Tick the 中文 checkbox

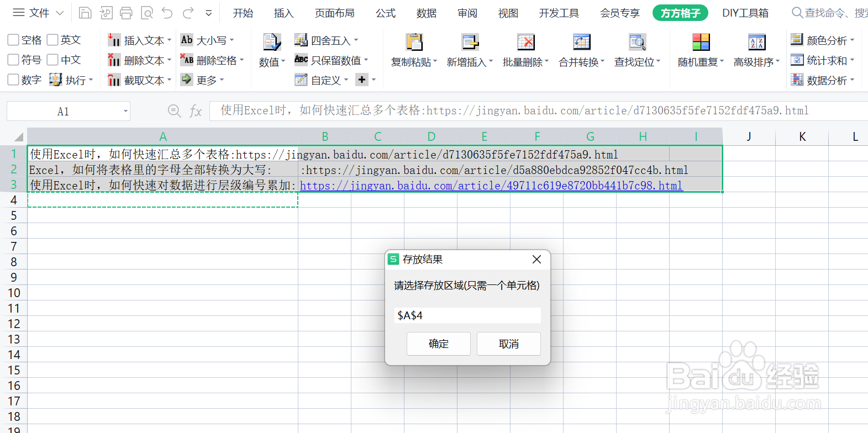[52, 60]
